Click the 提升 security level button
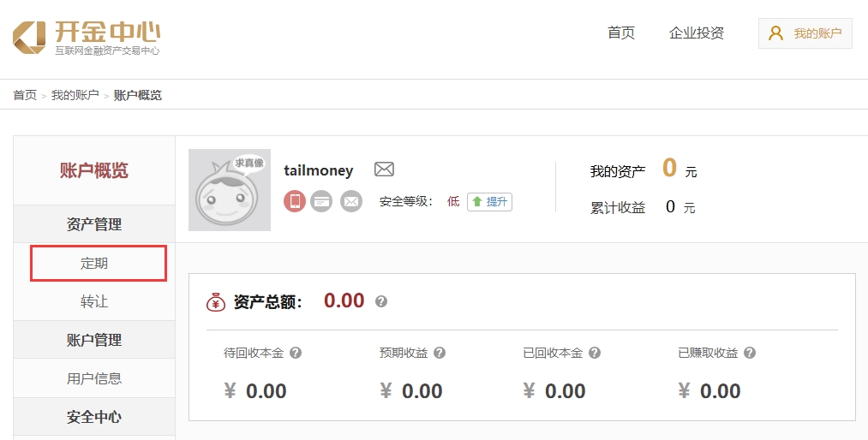This screenshot has height=440, width=868. coord(489,202)
